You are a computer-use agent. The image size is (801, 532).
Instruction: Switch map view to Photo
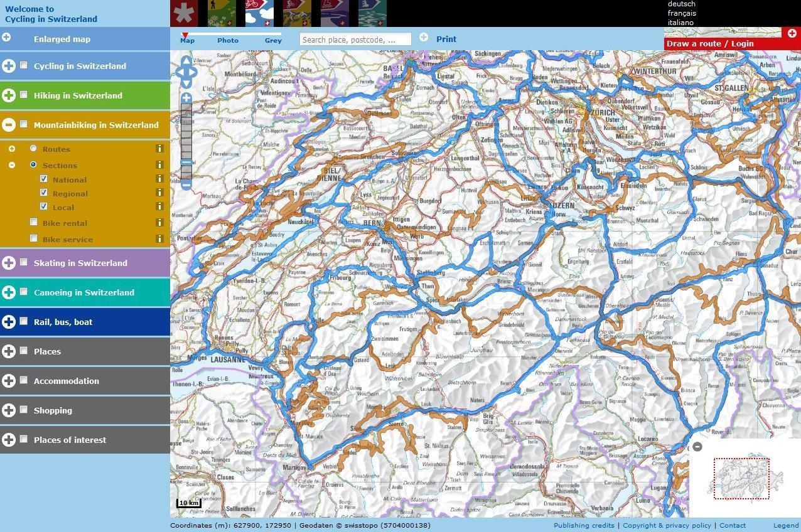coord(228,41)
